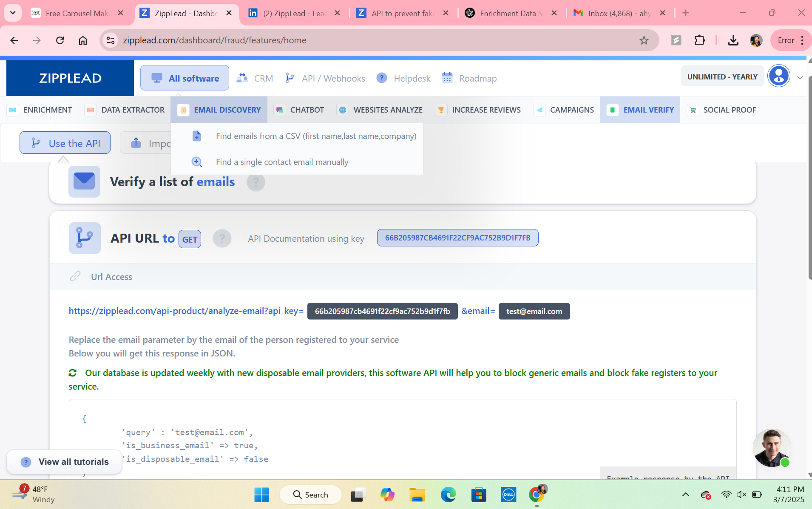Click the taskbar Search box

[311, 495]
